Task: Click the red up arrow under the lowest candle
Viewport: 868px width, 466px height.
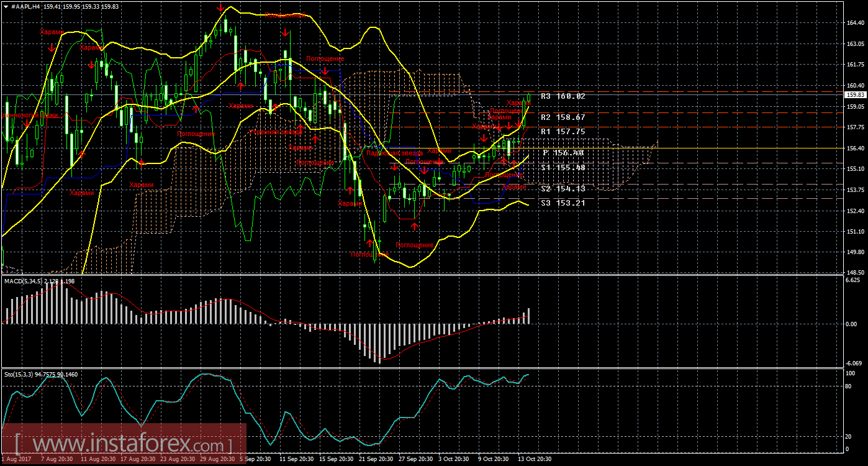Action: 369,243
